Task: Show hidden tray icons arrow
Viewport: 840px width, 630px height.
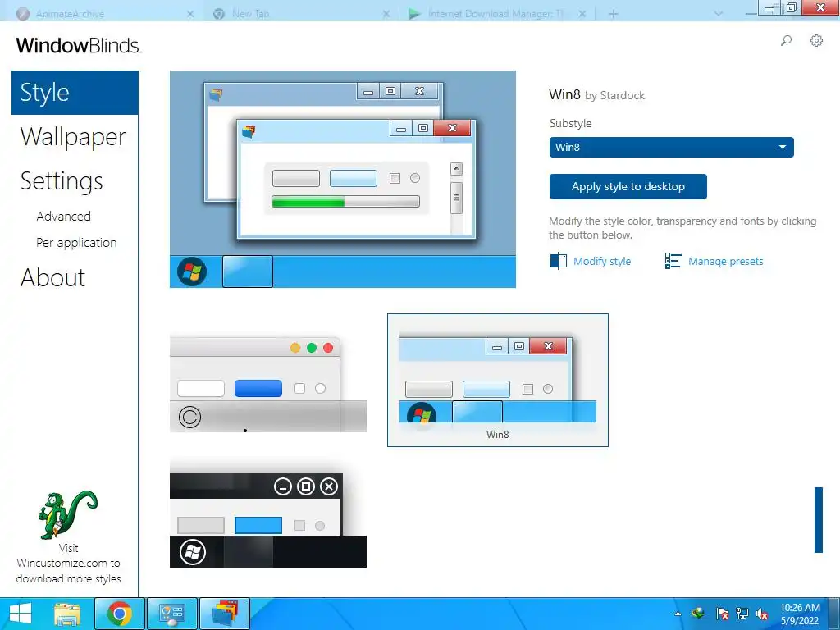Action: pyautogui.click(x=678, y=614)
